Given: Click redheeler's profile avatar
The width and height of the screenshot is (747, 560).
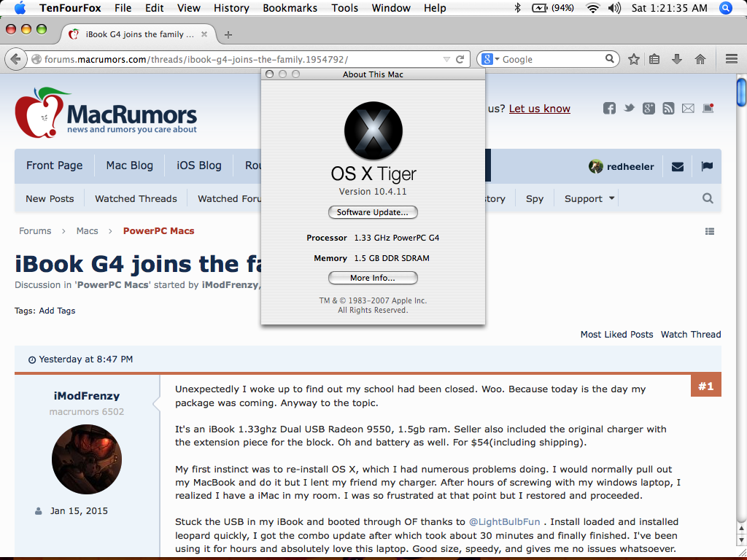Looking at the screenshot, I should click(596, 166).
